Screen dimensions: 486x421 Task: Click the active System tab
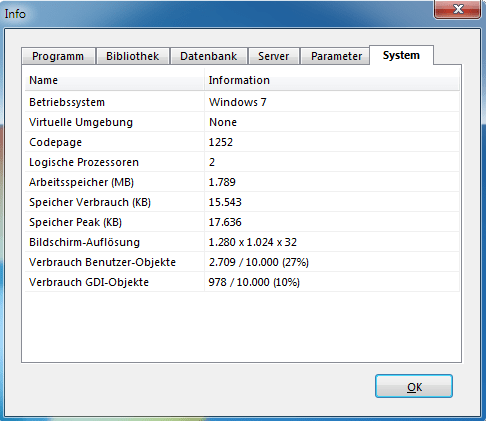click(401, 55)
